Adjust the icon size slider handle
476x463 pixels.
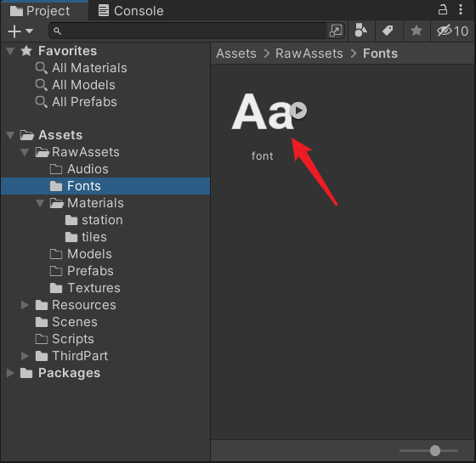pyautogui.click(x=434, y=450)
